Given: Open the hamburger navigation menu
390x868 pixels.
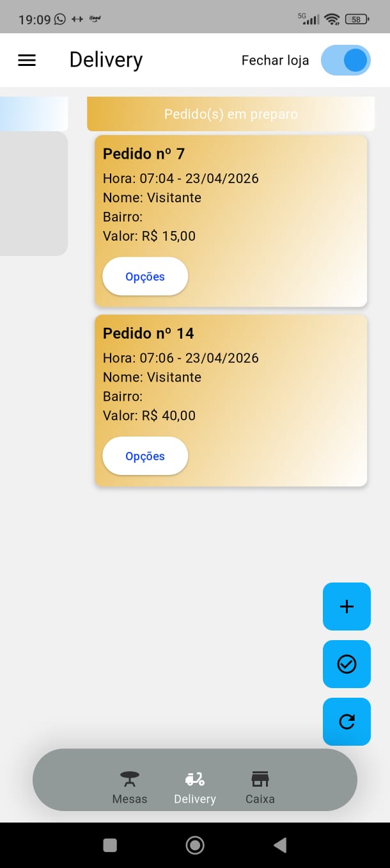Looking at the screenshot, I should pos(26,60).
